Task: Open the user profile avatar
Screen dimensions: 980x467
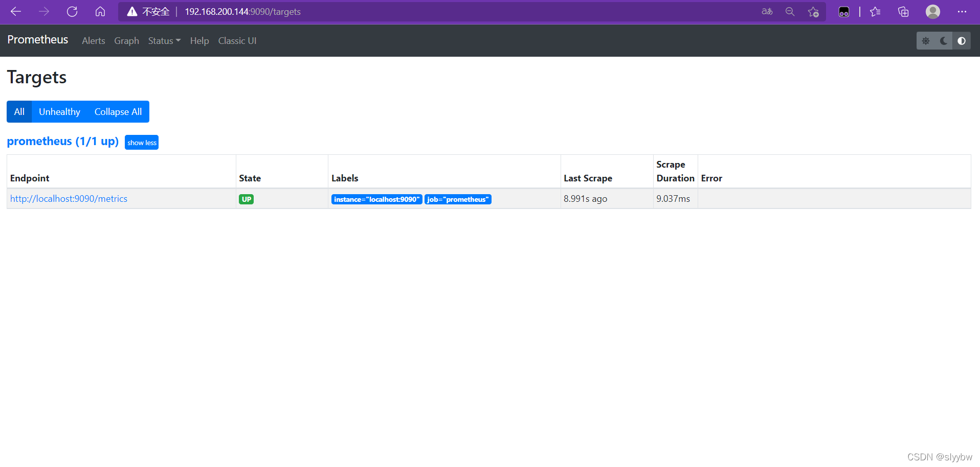Action: pos(933,11)
